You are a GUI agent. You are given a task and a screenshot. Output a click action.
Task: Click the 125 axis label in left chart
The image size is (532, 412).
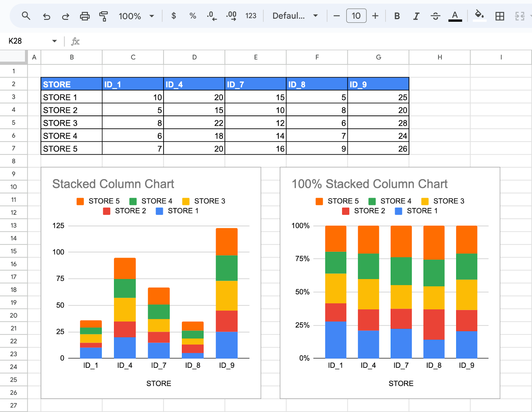point(58,226)
